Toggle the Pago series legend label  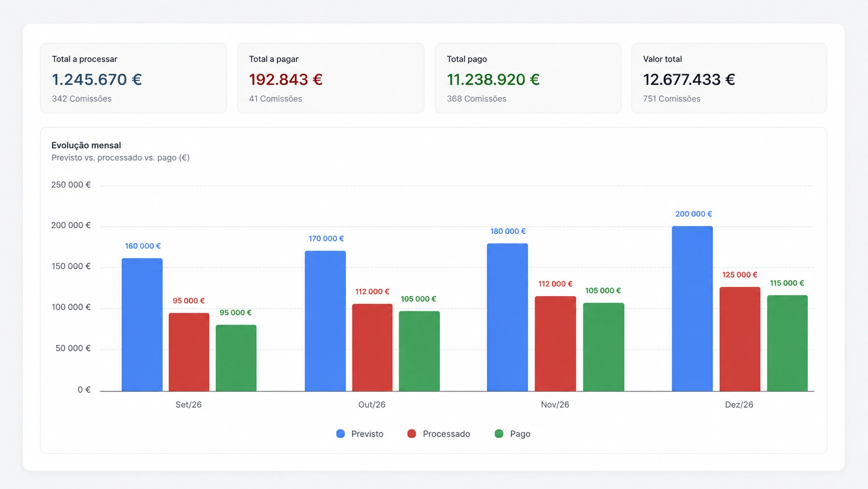click(x=520, y=434)
